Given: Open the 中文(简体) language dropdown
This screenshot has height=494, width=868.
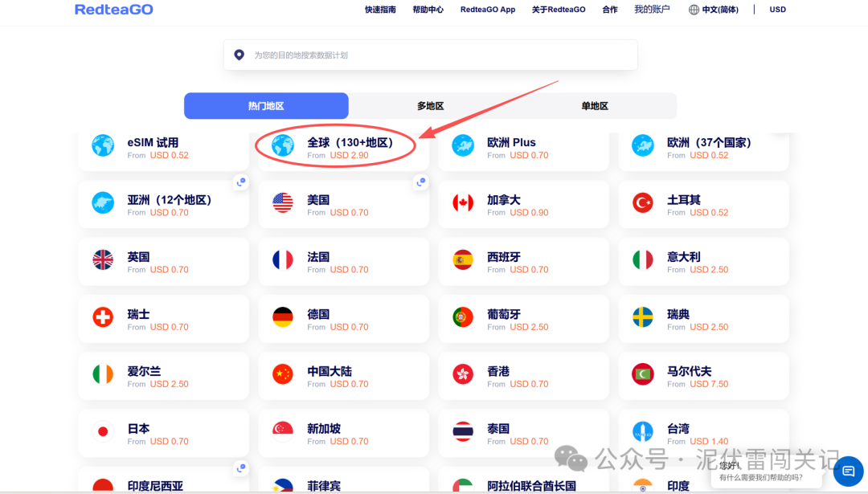Looking at the screenshot, I should point(719,9).
